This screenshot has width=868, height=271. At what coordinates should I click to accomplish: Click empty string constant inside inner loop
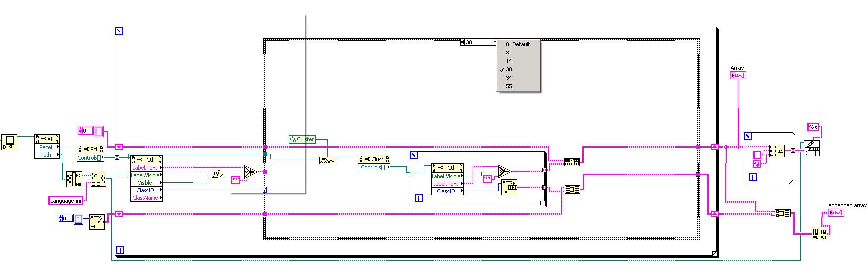coord(488,179)
